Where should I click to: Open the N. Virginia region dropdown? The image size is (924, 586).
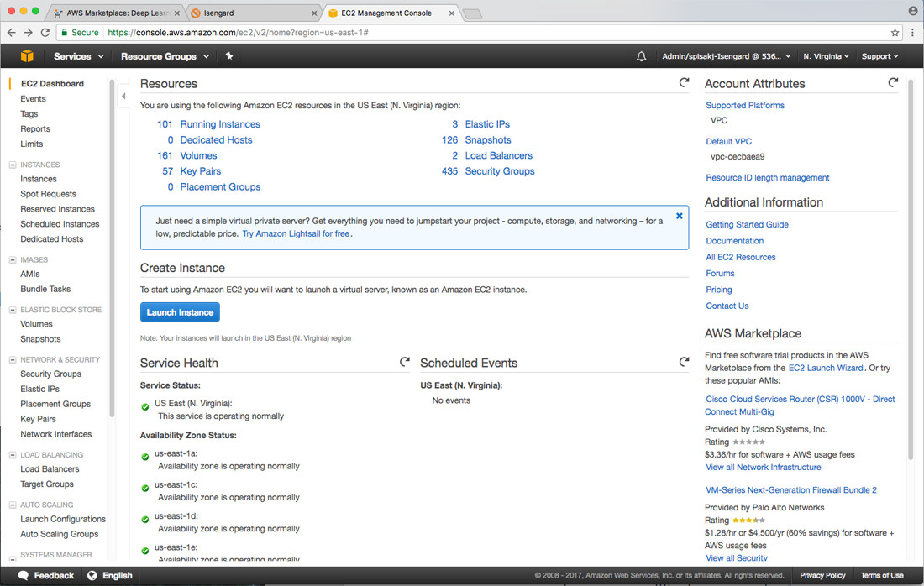tap(826, 56)
